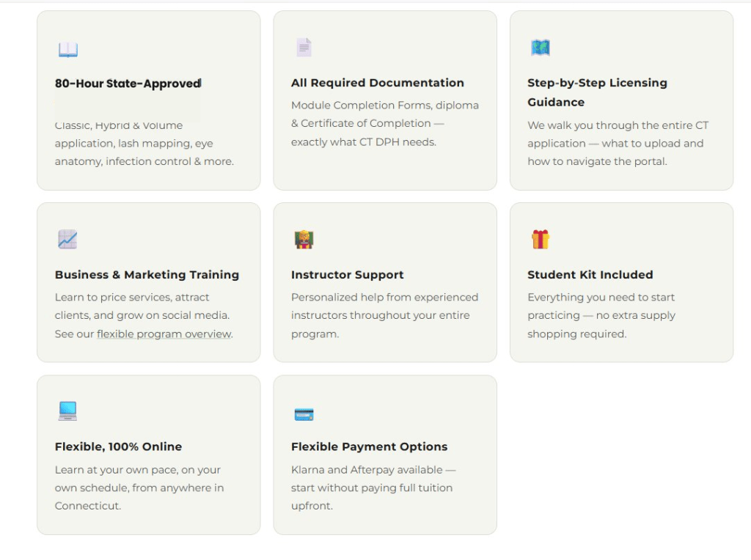Image resolution: width=751 pixels, height=560 pixels.
Task: Click the Module Completion Forms description text
Action: (x=384, y=123)
